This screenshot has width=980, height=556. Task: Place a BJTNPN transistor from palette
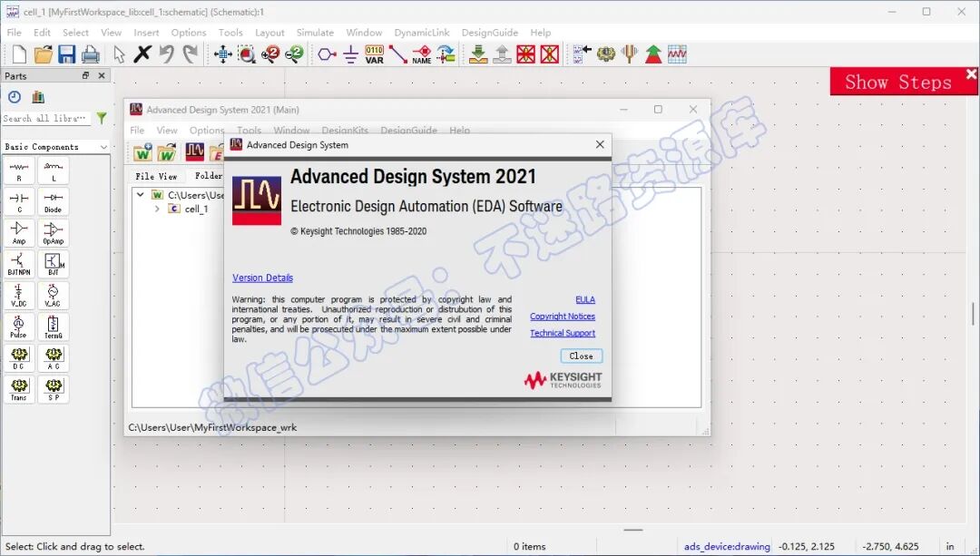pos(19,265)
